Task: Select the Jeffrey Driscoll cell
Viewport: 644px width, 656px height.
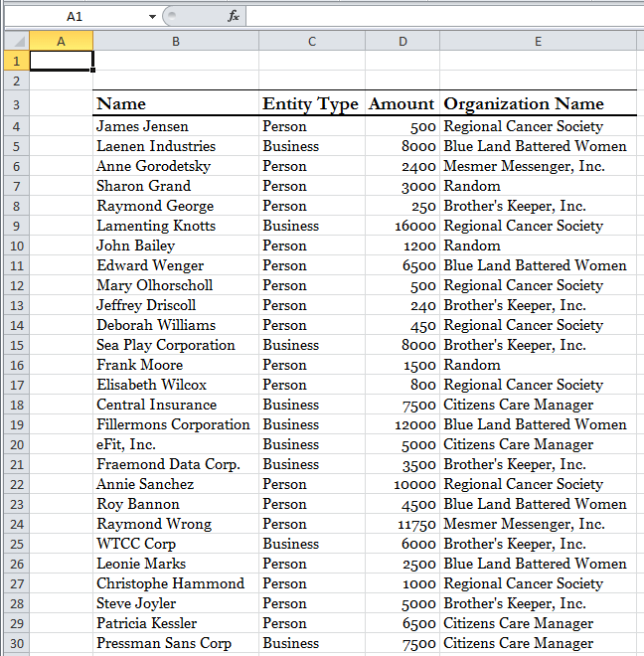Action: pos(176,305)
